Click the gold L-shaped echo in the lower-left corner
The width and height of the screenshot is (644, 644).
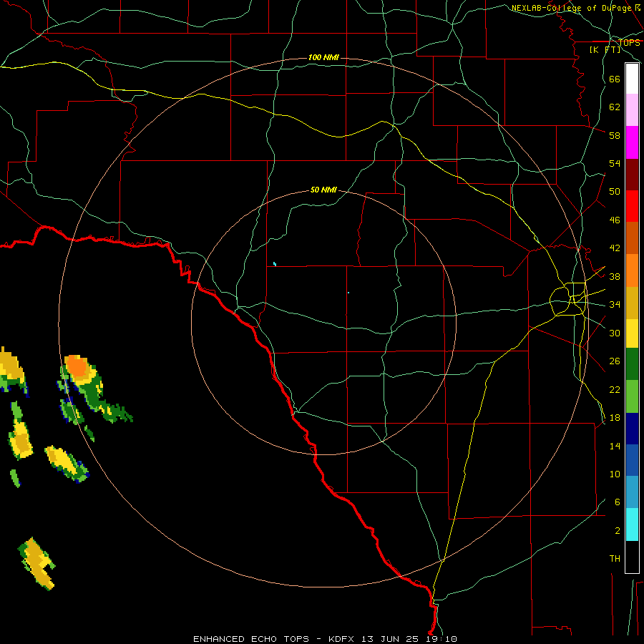pos(37,564)
